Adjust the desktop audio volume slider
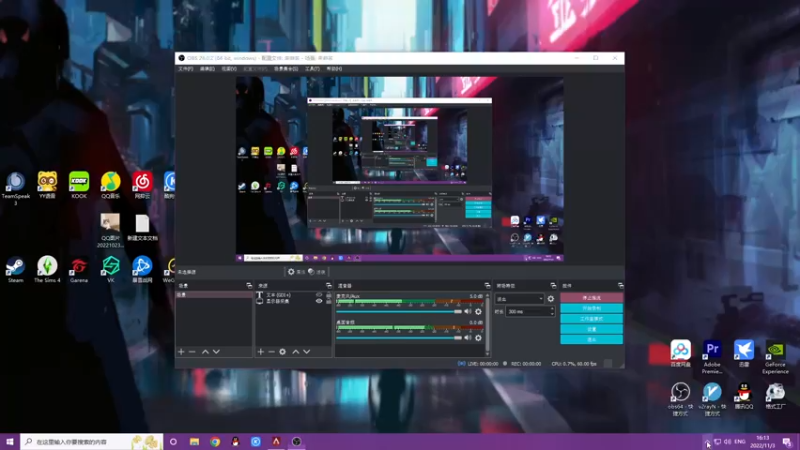This screenshot has width=800, height=450. pyautogui.click(x=399, y=338)
